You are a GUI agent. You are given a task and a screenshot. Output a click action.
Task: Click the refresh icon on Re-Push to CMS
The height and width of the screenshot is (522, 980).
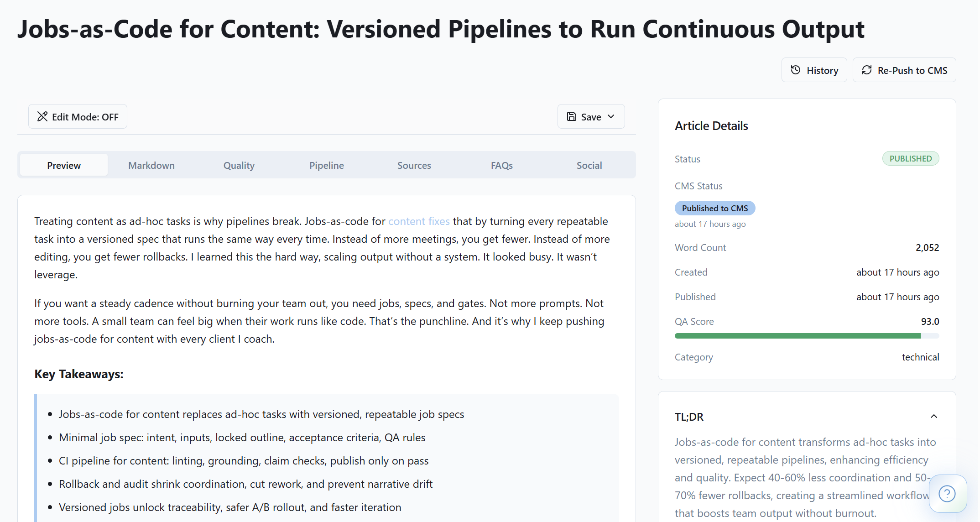[867, 70]
